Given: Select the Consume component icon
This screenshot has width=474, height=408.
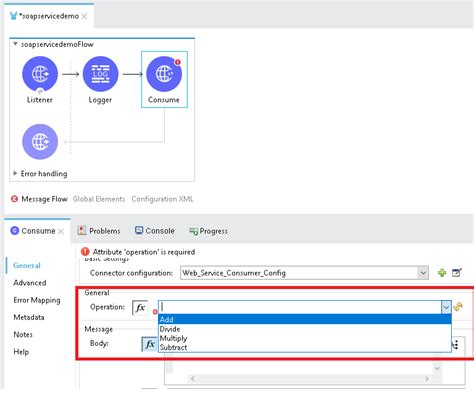Looking at the screenshot, I should [x=164, y=74].
